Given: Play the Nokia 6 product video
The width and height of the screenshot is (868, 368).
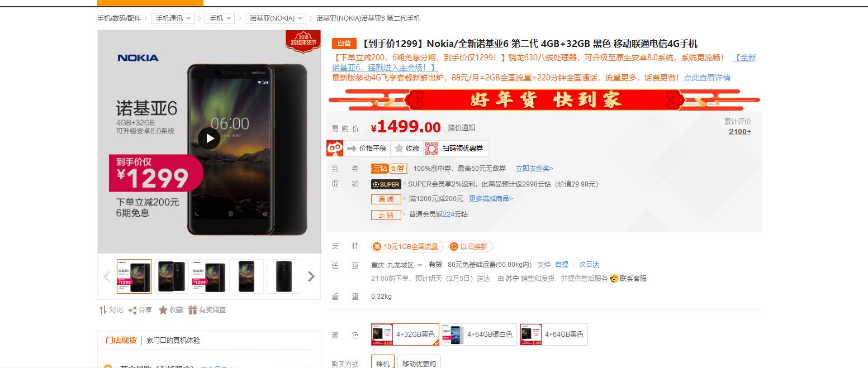Looking at the screenshot, I should [210, 138].
